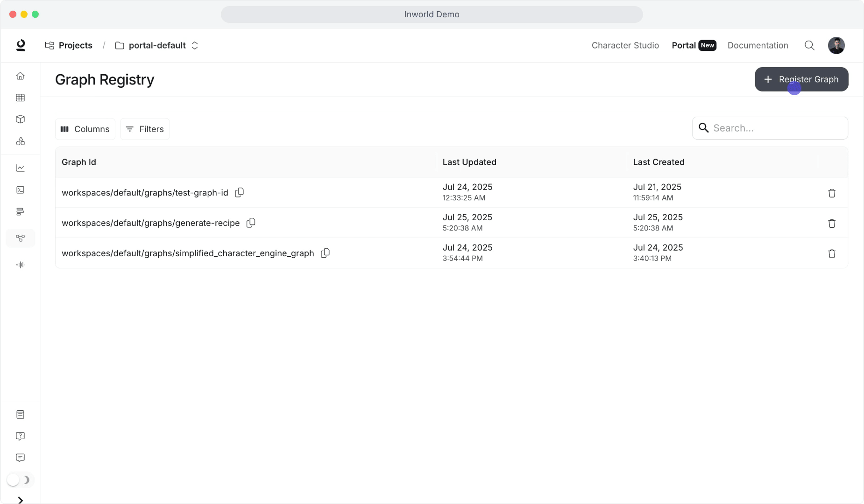This screenshot has width=864, height=504.
Task: Open the terminal console sidebar icon
Action: [20, 190]
